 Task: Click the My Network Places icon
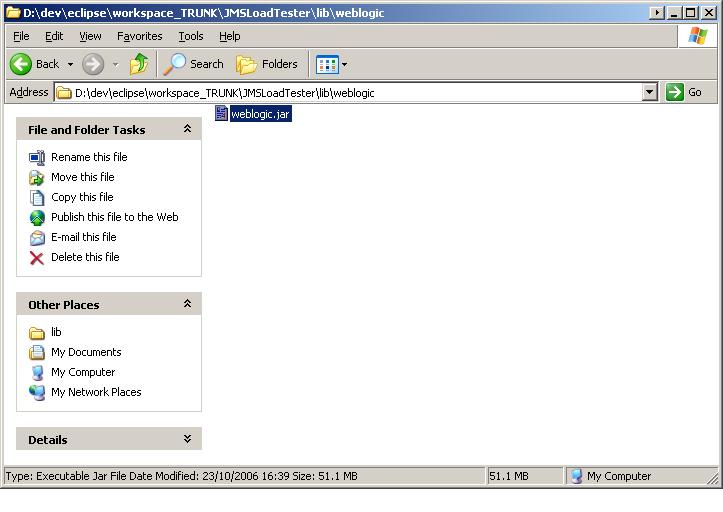pos(37,393)
